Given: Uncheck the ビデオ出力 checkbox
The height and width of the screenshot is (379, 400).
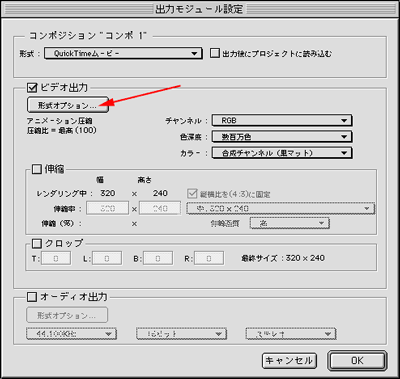Looking at the screenshot, I should coord(32,88).
